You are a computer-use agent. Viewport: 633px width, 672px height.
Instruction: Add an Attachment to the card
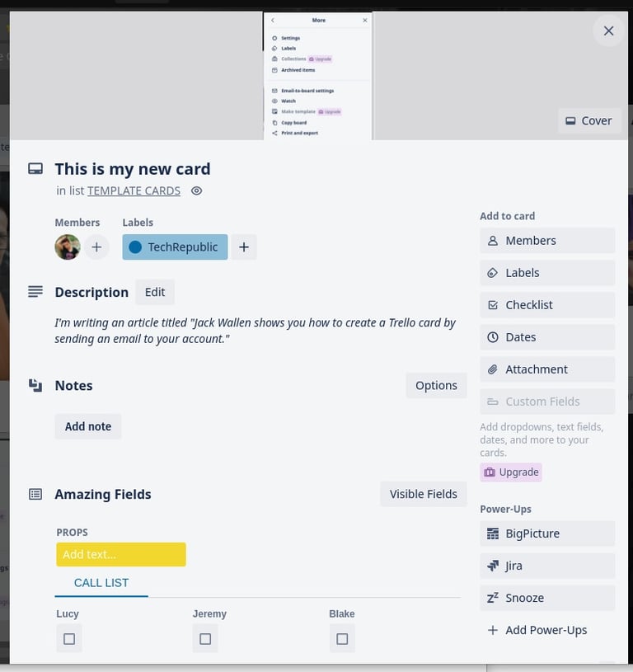click(547, 369)
